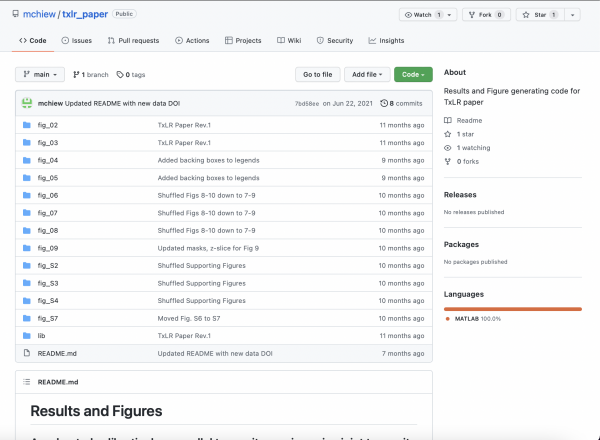Open the fig_S7 folder

tap(47, 318)
